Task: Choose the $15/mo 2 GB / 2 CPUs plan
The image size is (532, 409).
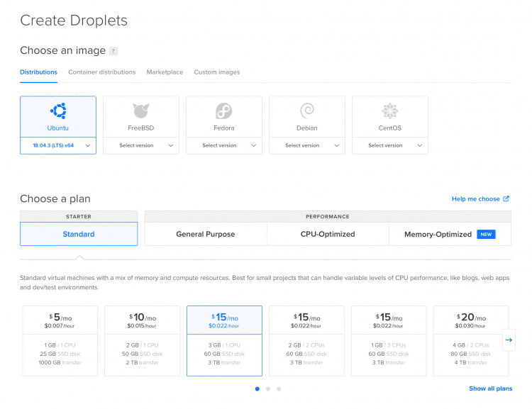Action: coord(306,341)
